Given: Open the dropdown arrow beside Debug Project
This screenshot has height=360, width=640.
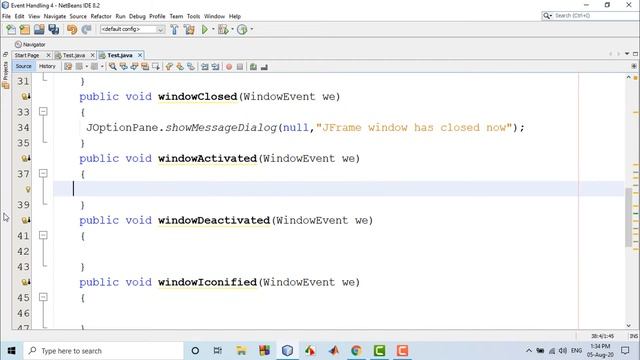Looking at the screenshot, I should (232, 29).
